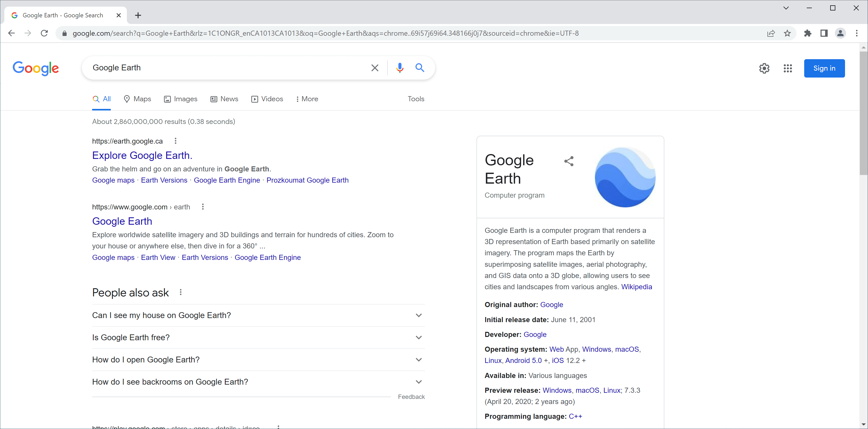Clear the search box with X icon
The image size is (868, 429).
(375, 68)
